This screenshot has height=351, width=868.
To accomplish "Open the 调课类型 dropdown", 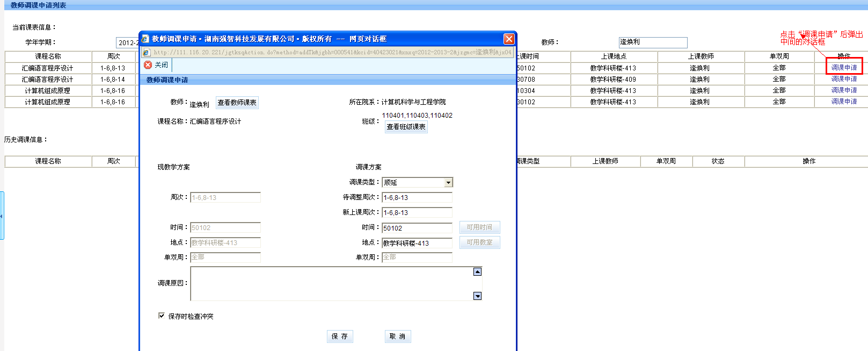I will coord(448,183).
